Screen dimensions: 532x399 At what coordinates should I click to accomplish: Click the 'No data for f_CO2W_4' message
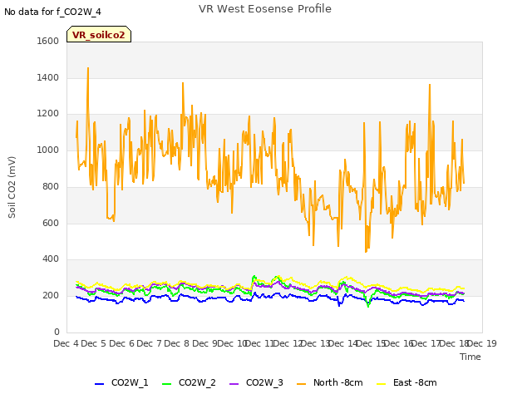(x=52, y=12)
